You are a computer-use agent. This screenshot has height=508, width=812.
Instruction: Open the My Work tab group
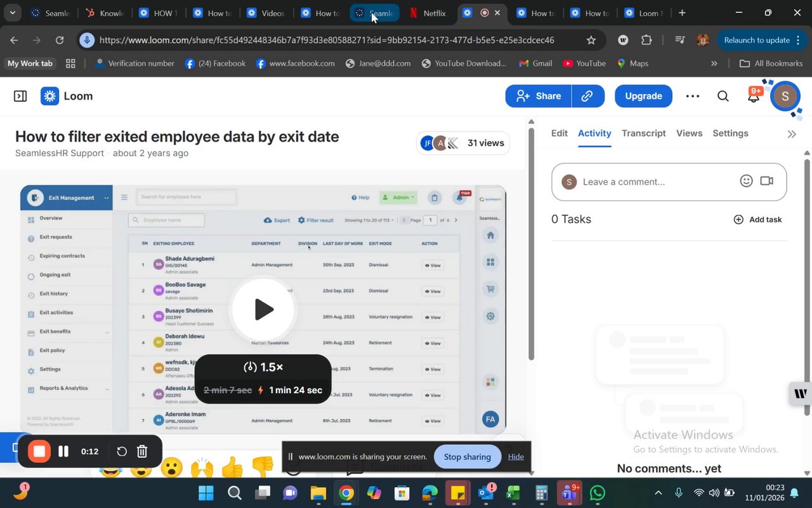[30, 63]
